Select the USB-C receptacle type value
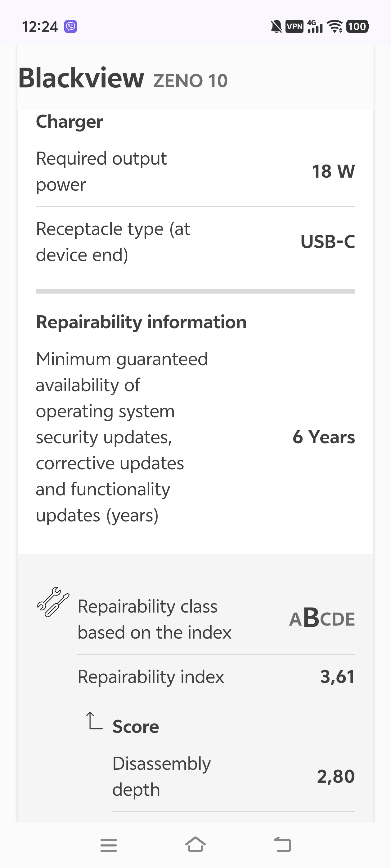This screenshot has width=391, height=868. click(x=328, y=241)
